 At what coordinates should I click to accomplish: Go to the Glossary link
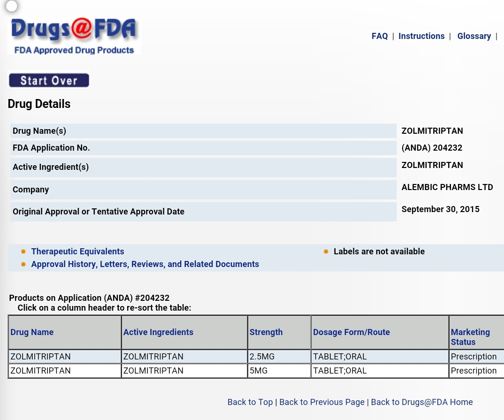point(473,36)
